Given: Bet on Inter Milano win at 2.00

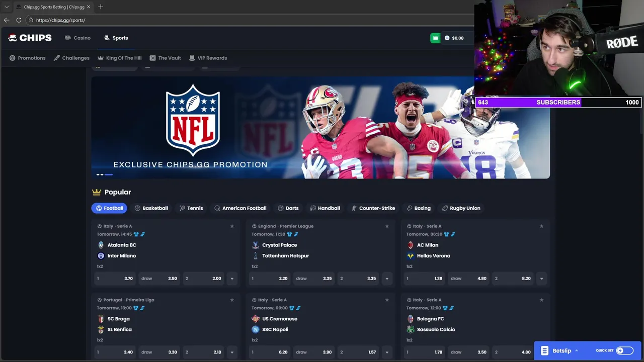Looking at the screenshot, I should [203, 279].
